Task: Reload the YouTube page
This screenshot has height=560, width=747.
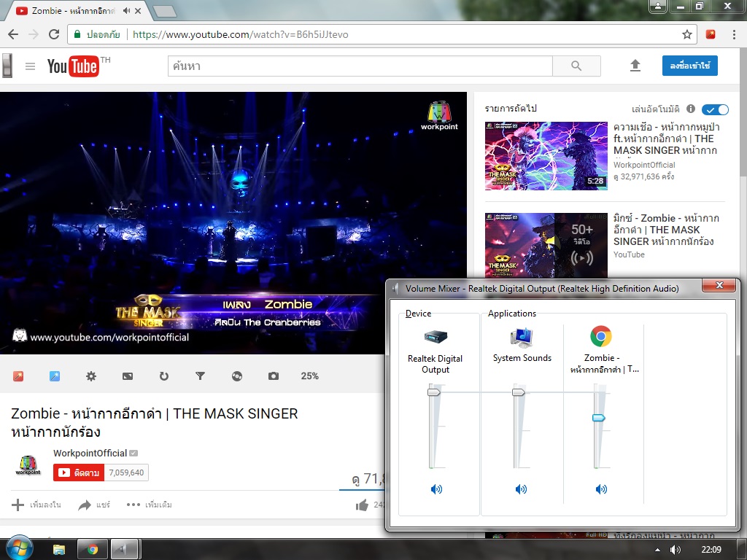Action: coord(54,34)
